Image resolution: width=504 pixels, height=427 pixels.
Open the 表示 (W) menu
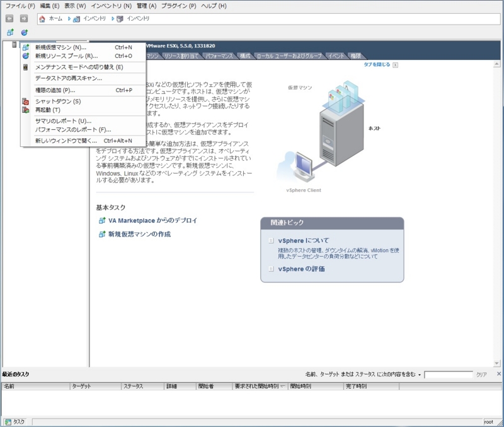tap(75, 6)
